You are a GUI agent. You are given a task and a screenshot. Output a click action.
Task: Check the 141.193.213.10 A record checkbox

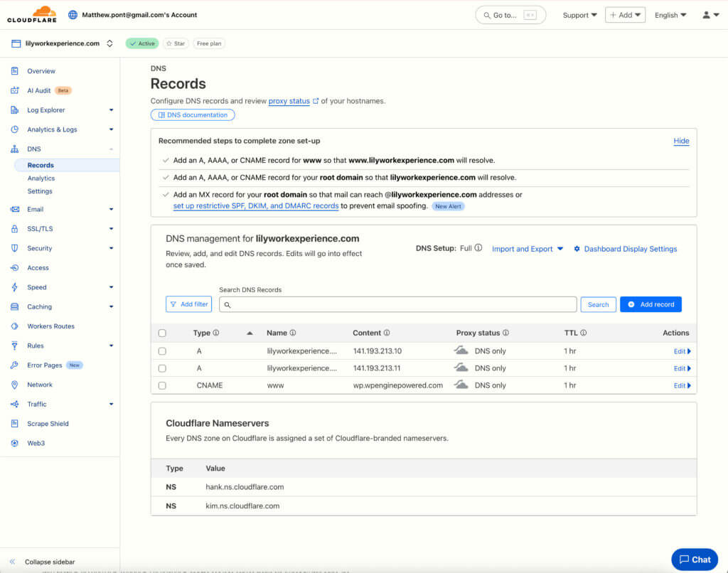[162, 351]
